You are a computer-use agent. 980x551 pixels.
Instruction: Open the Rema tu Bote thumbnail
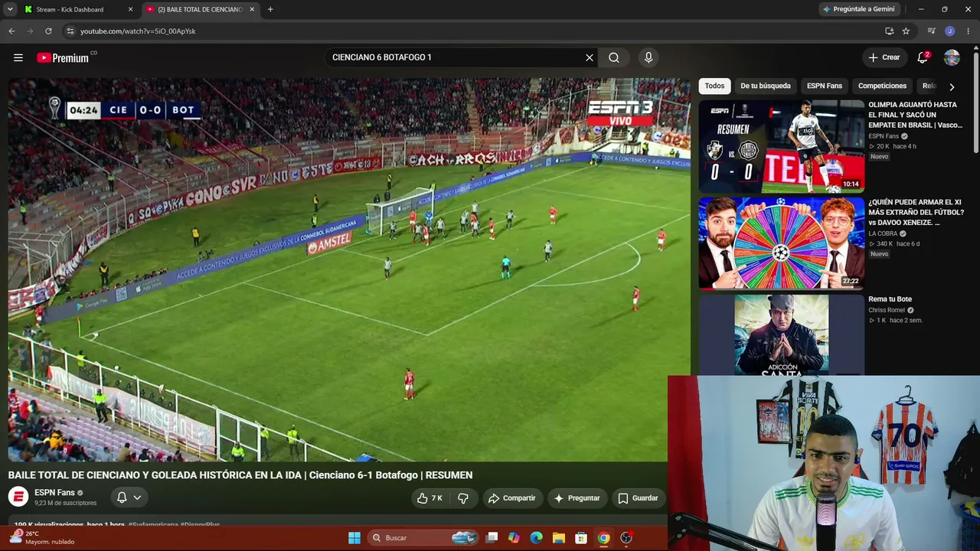click(x=781, y=335)
